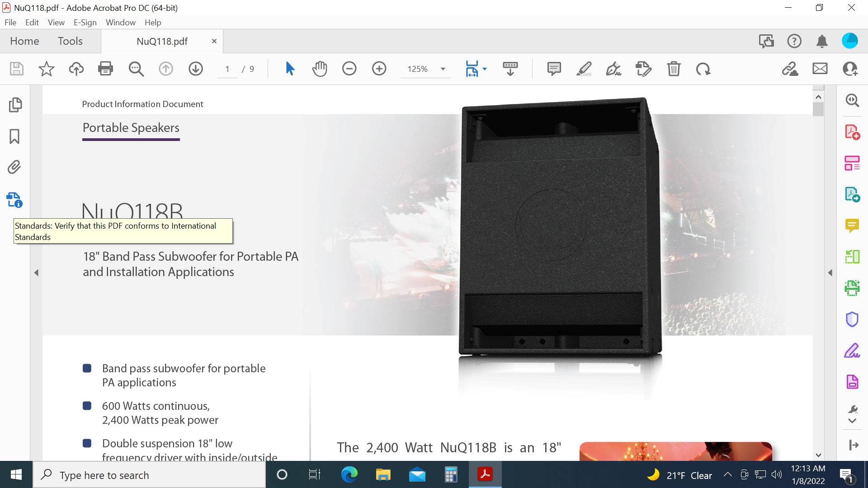The width and height of the screenshot is (868, 488).
Task: Click the Delete pages trash icon
Action: pyautogui.click(x=674, y=69)
